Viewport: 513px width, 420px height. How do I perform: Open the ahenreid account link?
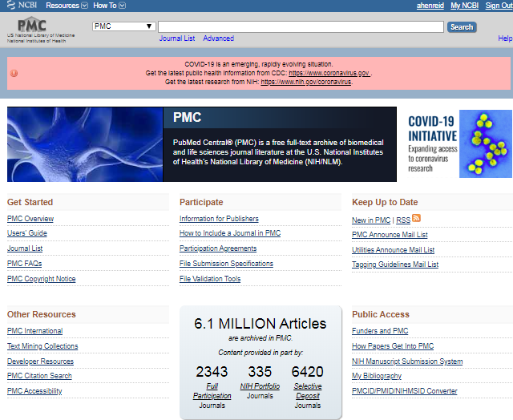coord(430,6)
